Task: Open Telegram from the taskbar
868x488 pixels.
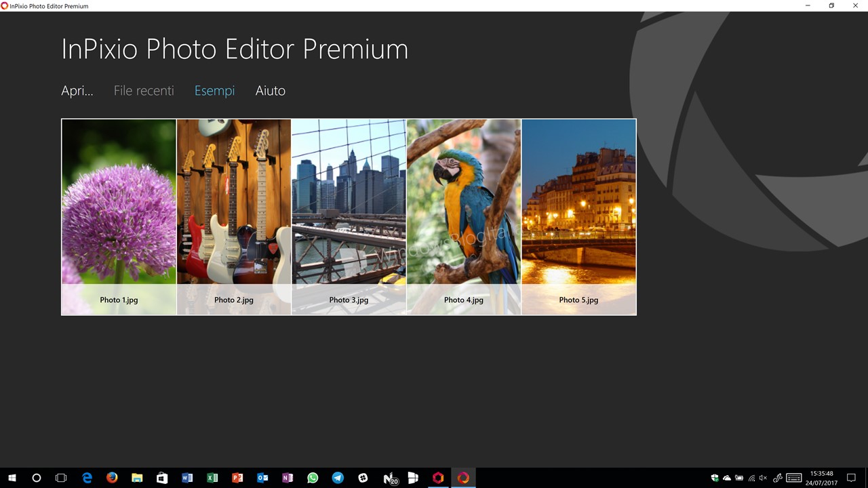Action: pyautogui.click(x=338, y=478)
